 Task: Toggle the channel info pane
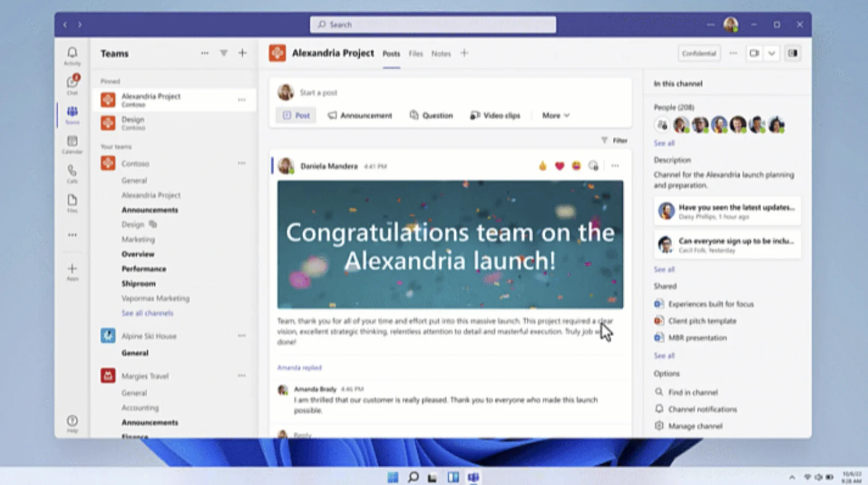[x=793, y=53]
